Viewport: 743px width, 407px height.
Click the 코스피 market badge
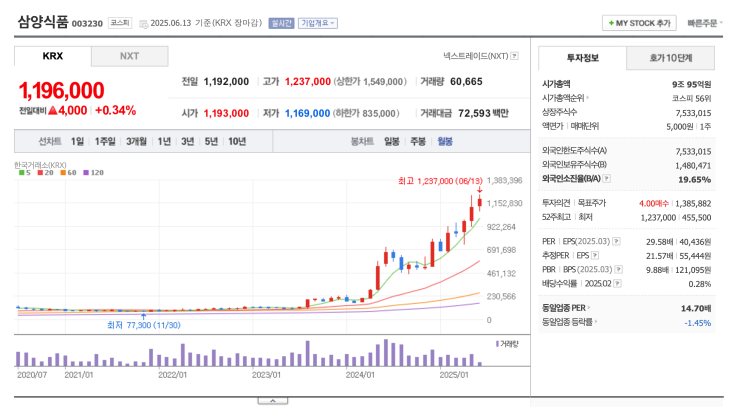(x=120, y=23)
